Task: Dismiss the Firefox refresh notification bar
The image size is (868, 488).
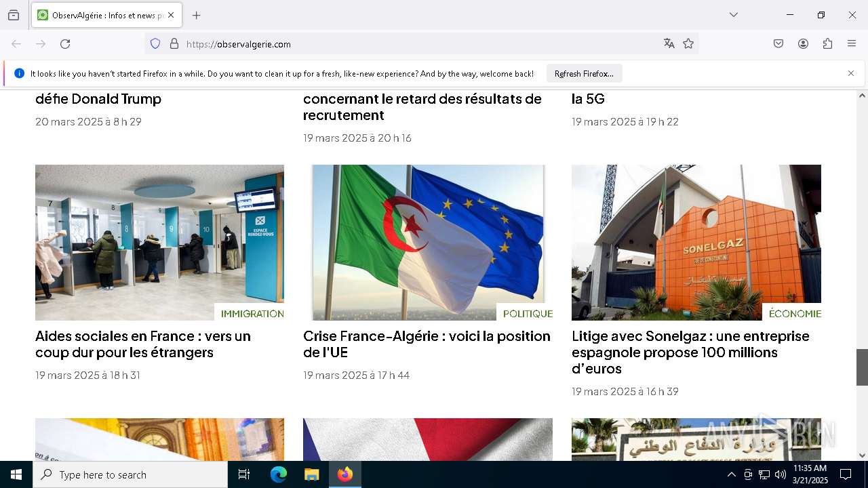Action: click(851, 73)
